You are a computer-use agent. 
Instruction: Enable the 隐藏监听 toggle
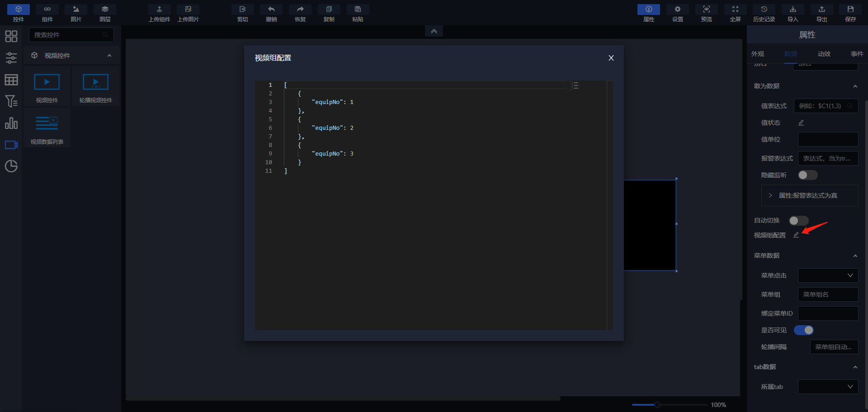coord(807,175)
